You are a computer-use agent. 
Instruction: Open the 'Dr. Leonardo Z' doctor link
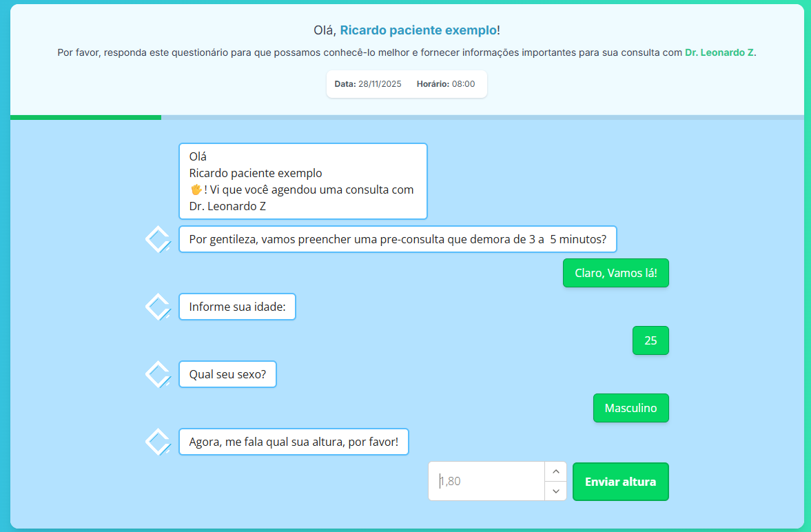point(719,52)
